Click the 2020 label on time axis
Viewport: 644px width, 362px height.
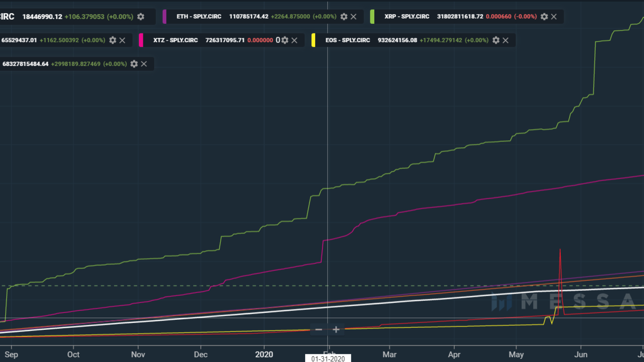point(264,354)
